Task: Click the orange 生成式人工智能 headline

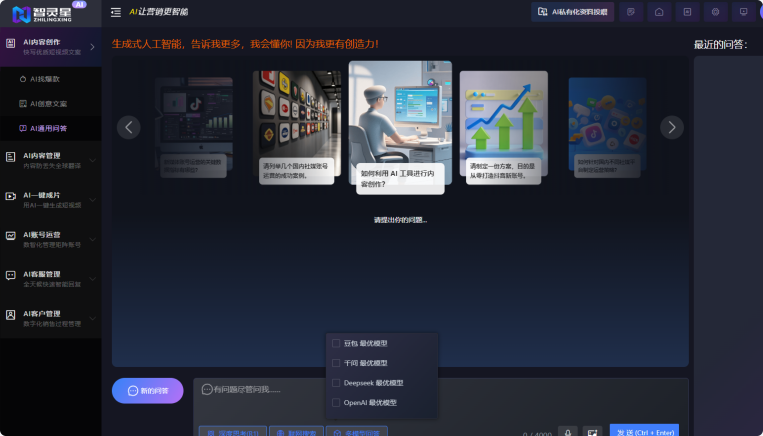Action: point(245,44)
